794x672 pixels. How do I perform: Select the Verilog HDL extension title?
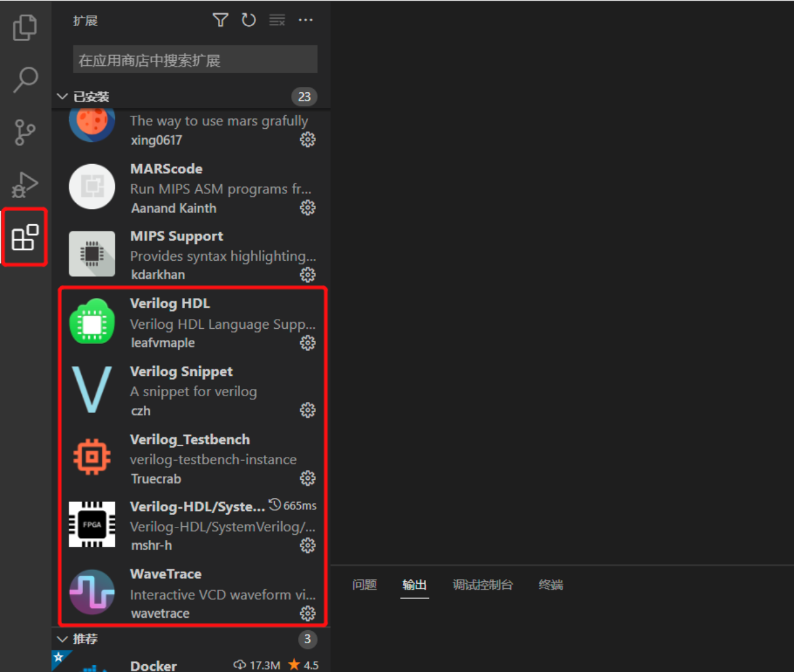[170, 303]
